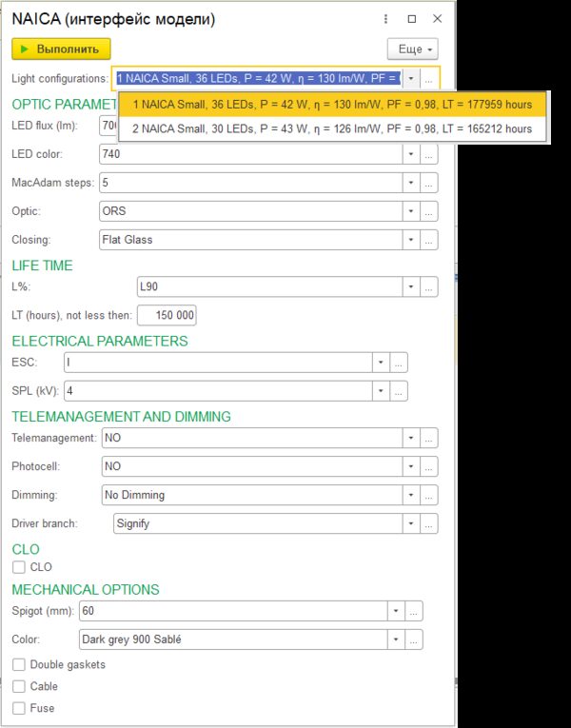Select configuration 1 with 36 LEDs
571x728 pixels.
click(332, 105)
